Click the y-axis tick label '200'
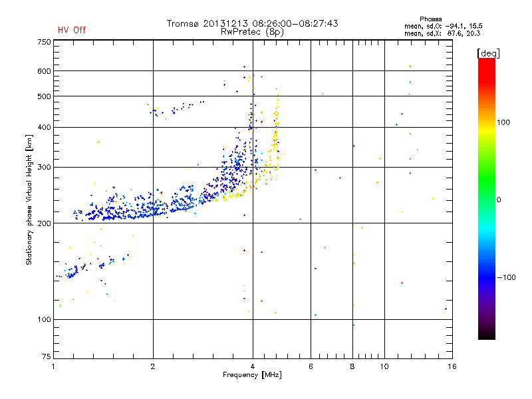Image resolution: width=532 pixels, height=399 pixels. tap(44, 223)
